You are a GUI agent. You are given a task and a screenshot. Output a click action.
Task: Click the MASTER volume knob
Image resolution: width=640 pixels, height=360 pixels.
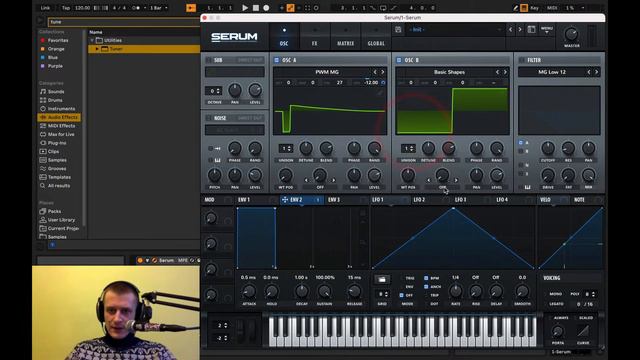[x=571, y=34]
